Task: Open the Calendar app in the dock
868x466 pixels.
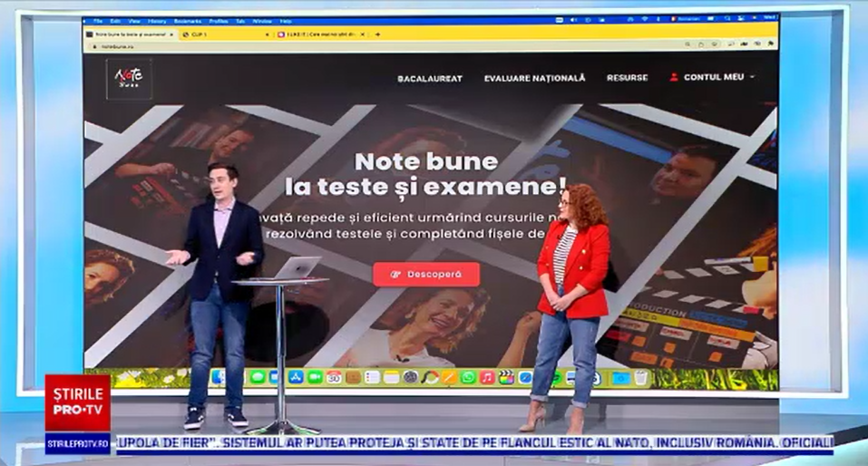Action: pyautogui.click(x=334, y=377)
